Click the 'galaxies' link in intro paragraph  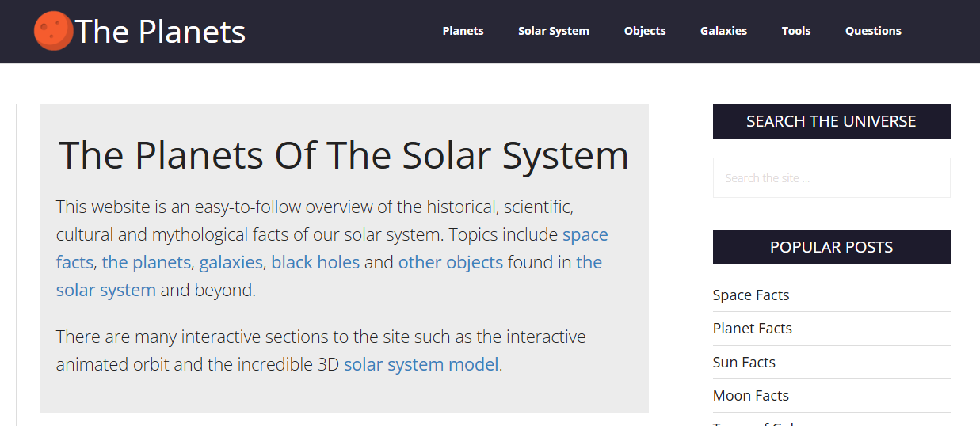point(231,262)
